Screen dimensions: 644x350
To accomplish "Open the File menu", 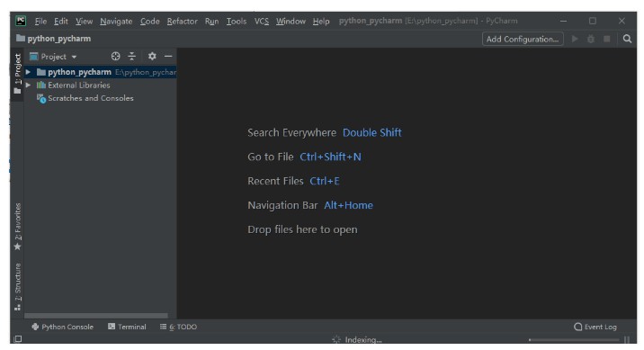I will coord(40,21).
